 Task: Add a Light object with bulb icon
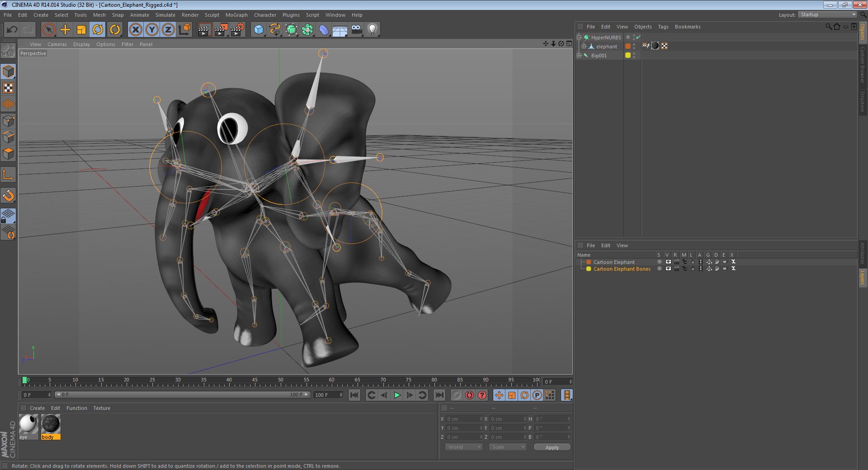click(x=373, y=30)
